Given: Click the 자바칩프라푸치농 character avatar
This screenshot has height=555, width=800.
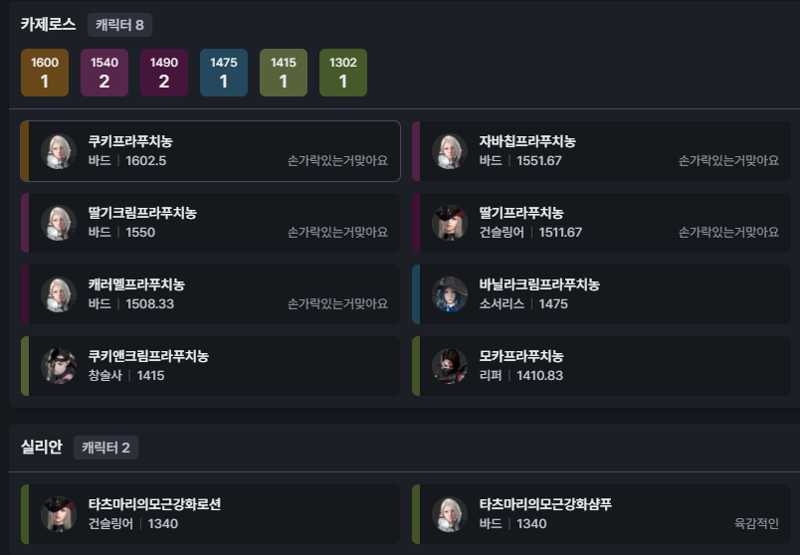Looking at the screenshot, I should tap(449, 151).
